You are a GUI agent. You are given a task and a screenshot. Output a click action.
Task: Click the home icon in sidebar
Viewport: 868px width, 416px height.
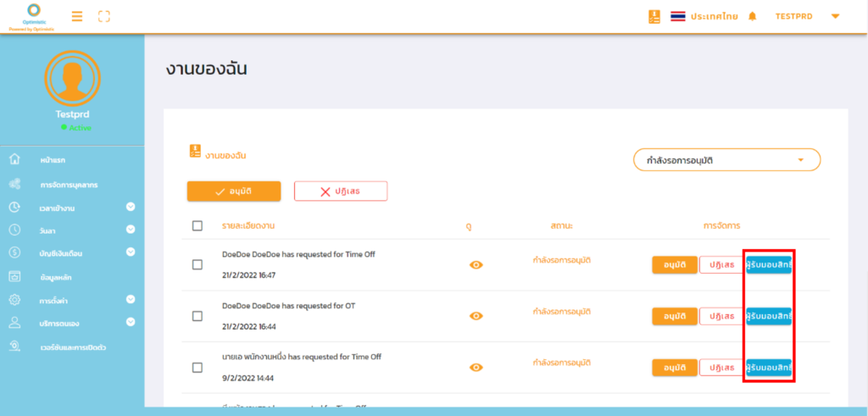tap(14, 159)
